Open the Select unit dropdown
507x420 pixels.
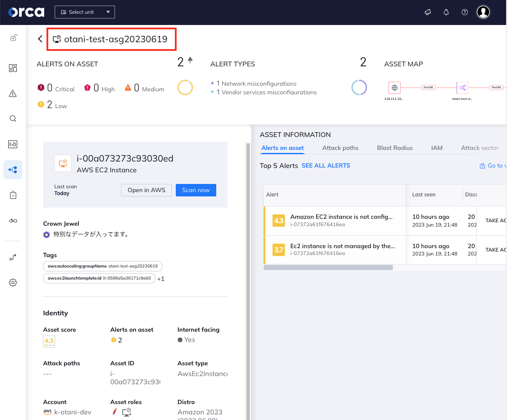(85, 12)
